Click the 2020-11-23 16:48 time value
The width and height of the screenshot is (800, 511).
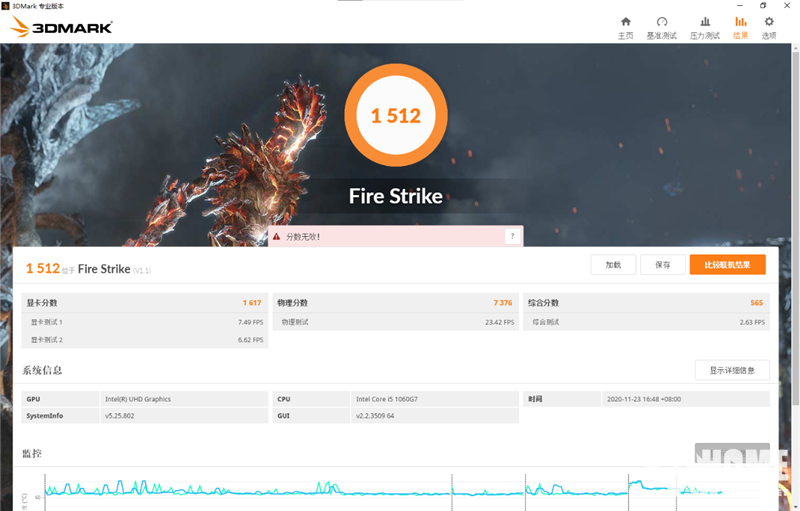click(644, 399)
